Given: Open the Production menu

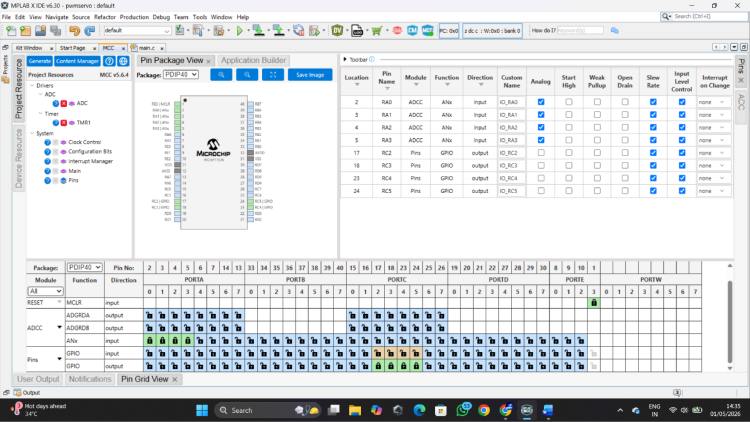Looking at the screenshot, I should 134,17.
